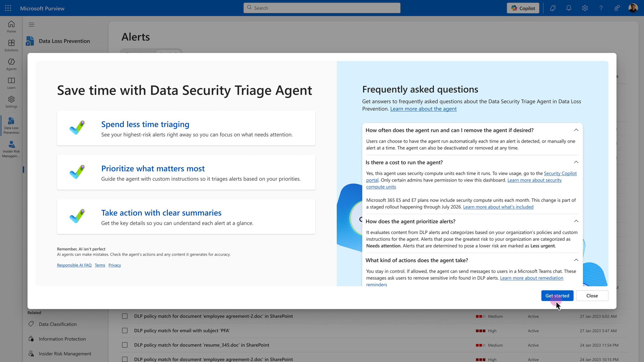Collapse 'How often does the agent run' question
This screenshot has width=644, height=362.
pos(576,130)
